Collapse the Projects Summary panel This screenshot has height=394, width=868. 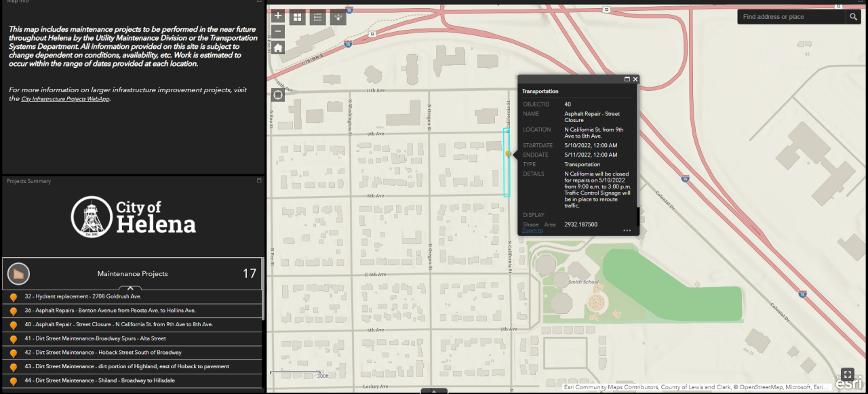point(258,180)
